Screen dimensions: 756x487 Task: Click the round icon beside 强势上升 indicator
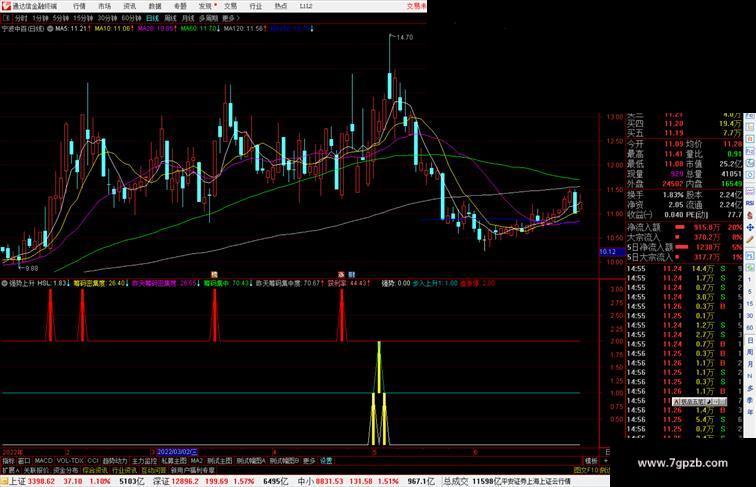tap(5, 284)
